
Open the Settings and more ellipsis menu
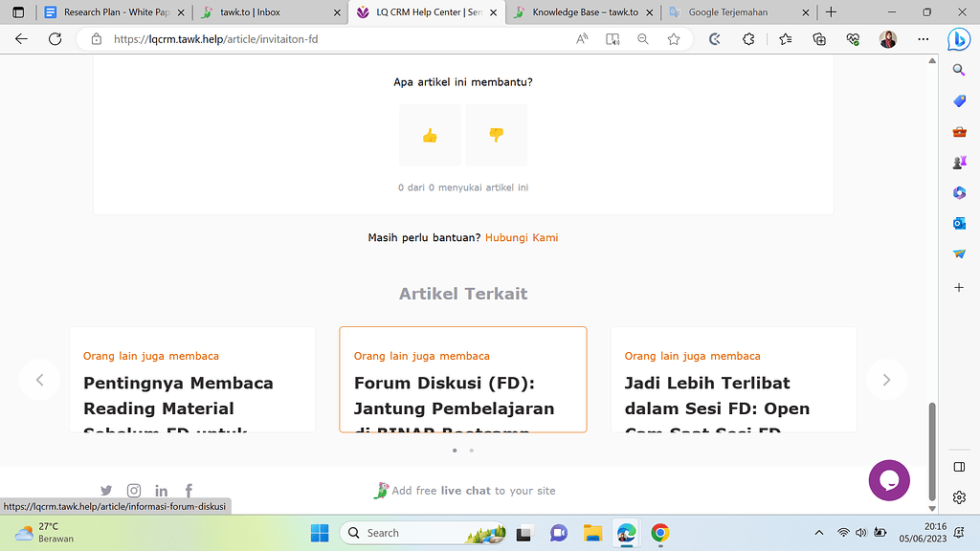click(923, 39)
